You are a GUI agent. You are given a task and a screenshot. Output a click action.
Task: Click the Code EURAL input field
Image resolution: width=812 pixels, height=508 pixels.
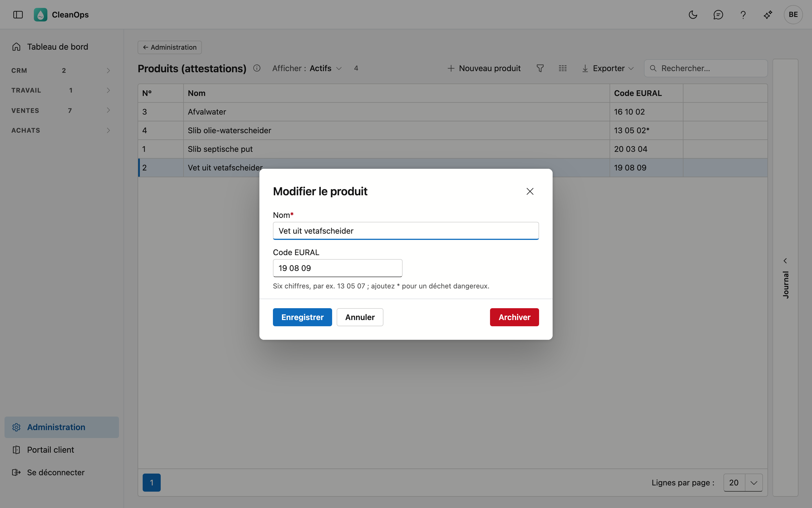[337, 268]
